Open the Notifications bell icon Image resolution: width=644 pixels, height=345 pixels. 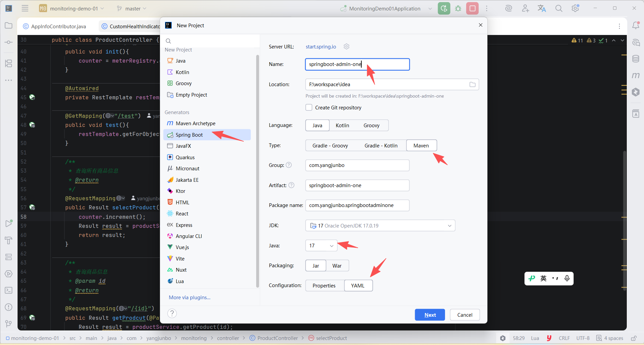pos(636,26)
